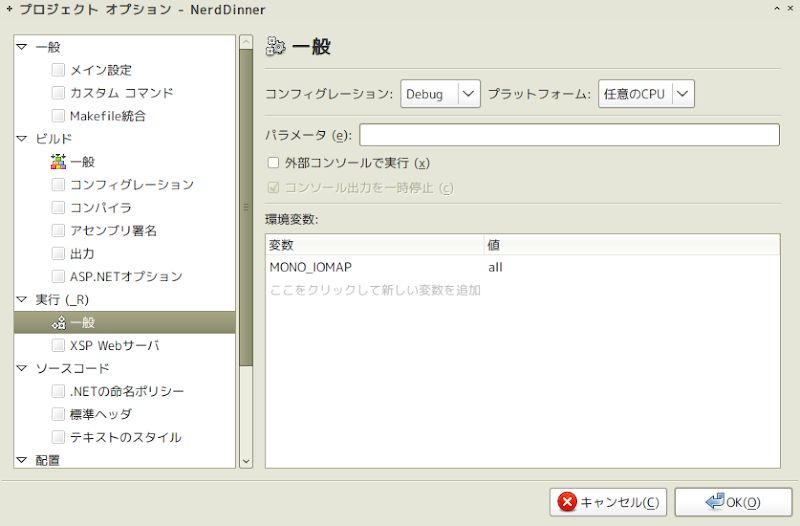Click the 標準ヘッダ item icon
The image size is (800, 526).
click(58, 414)
